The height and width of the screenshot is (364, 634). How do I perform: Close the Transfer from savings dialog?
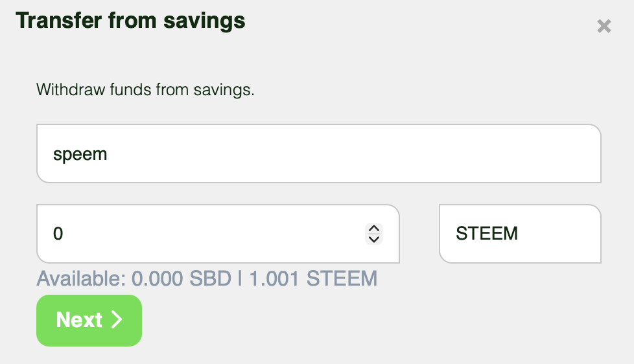[604, 27]
